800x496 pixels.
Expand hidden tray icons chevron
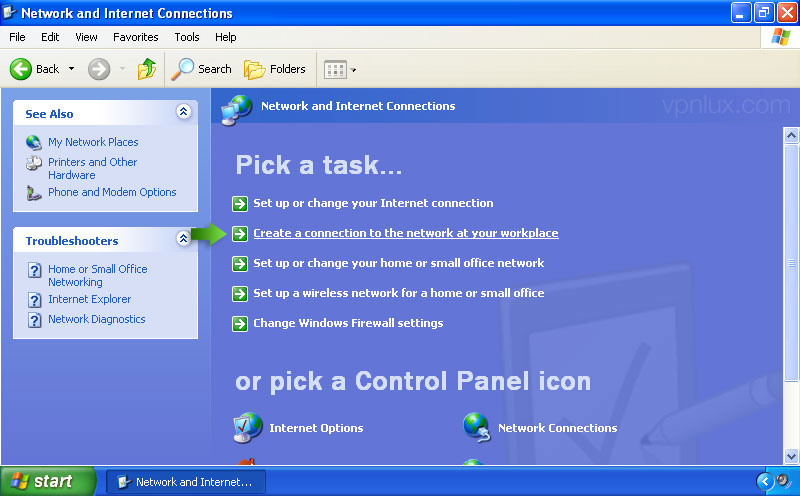[x=765, y=481]
